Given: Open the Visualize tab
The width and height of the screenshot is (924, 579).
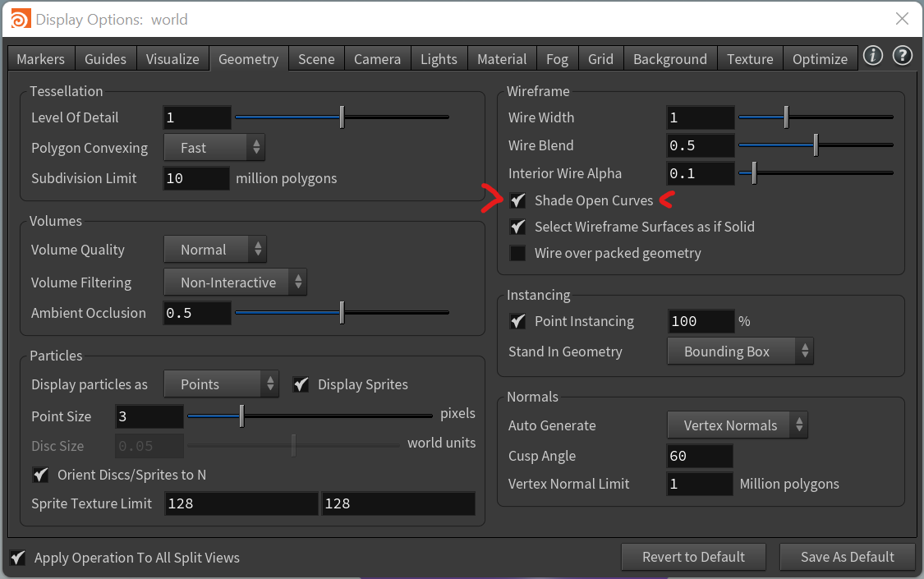Looking at the screenshot, I should click(x=172, y=59).
